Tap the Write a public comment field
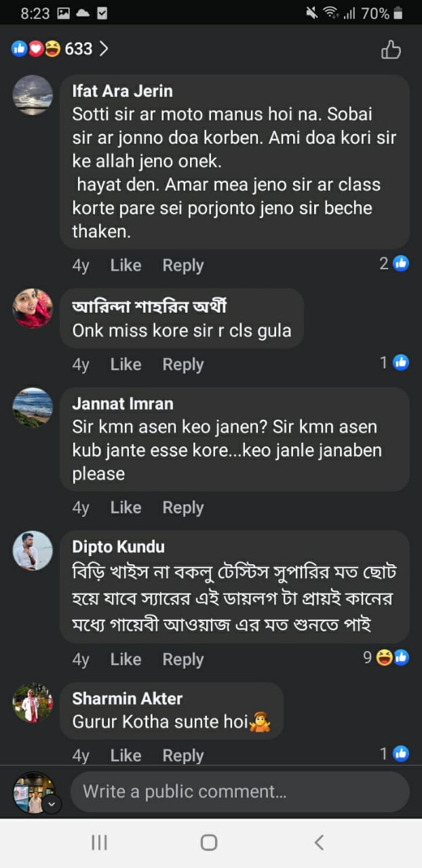This screenshot has width=422, height=868. (239, 791)
